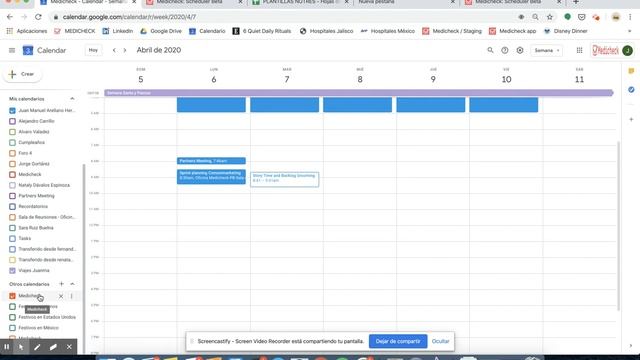The image size is (640, 360).
Task: Click the Google Calendar logo
Action: click(28, 50)
